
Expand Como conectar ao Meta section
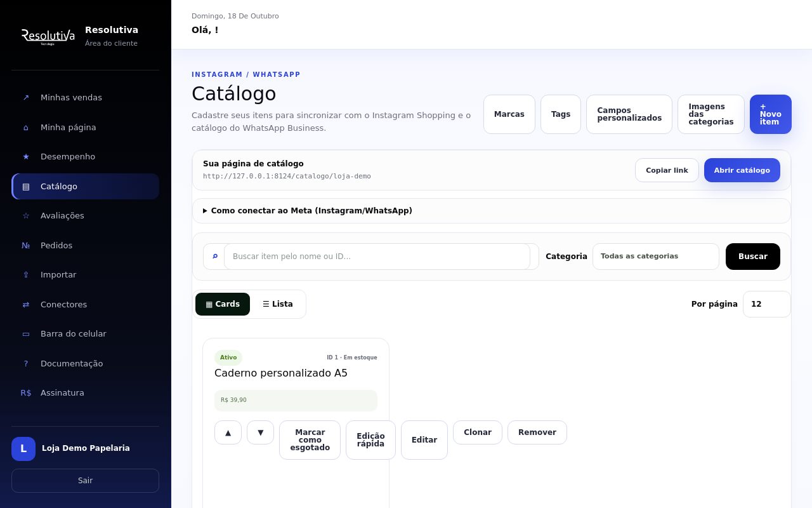tap(492, 211)
